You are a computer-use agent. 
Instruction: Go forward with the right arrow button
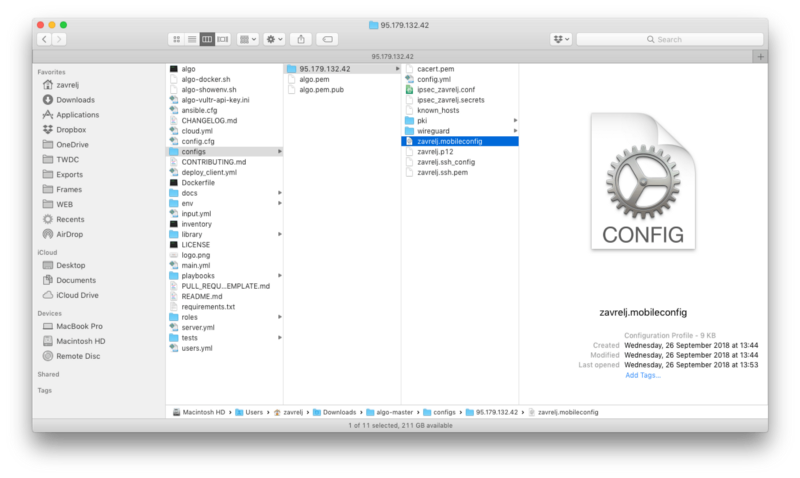[59, 39]
